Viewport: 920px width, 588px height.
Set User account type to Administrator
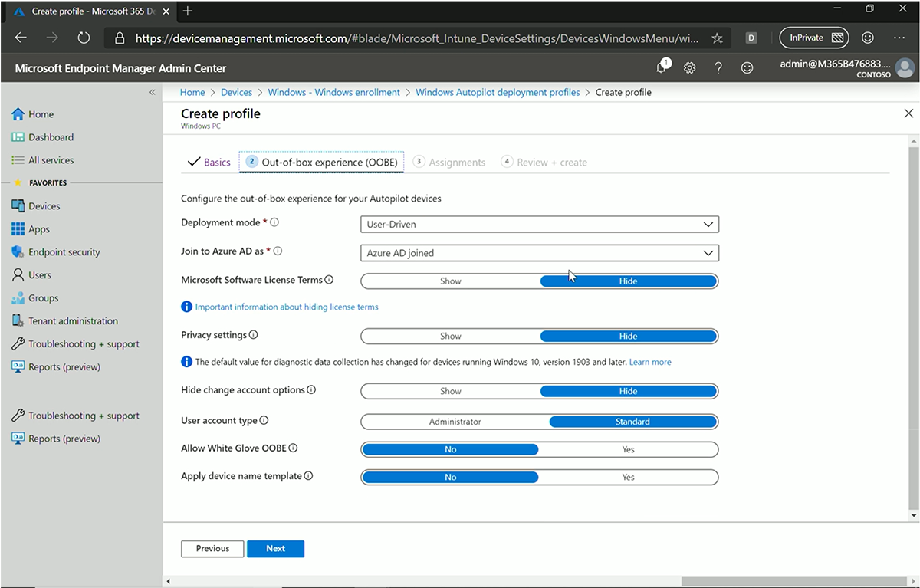[455, 422]
